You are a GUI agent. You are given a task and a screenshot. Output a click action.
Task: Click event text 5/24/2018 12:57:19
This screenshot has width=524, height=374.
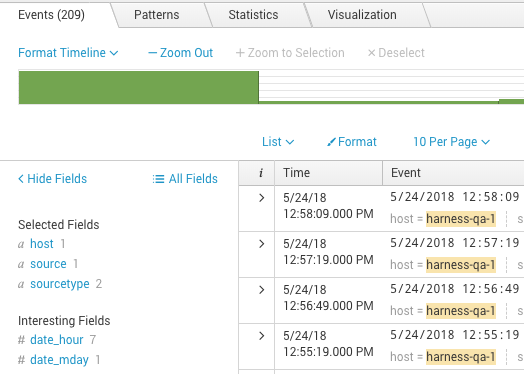tap(455, 243)
